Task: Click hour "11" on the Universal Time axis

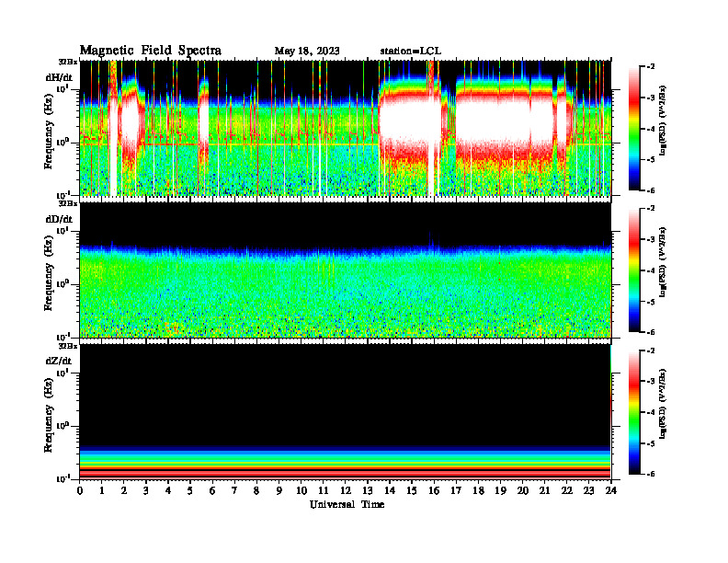Action: (324, 490)
